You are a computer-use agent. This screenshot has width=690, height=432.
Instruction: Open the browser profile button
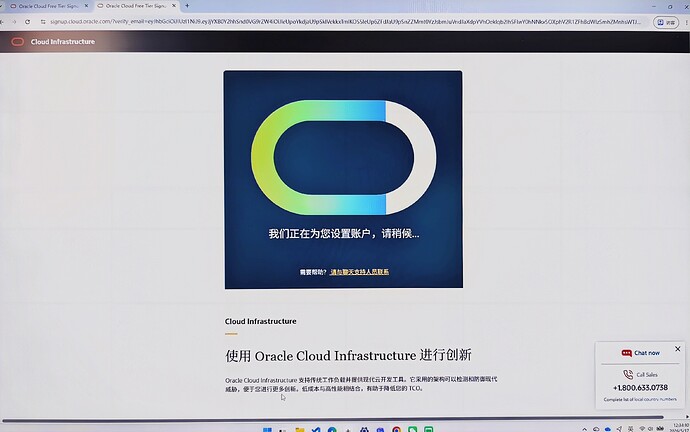coord(666,22)
